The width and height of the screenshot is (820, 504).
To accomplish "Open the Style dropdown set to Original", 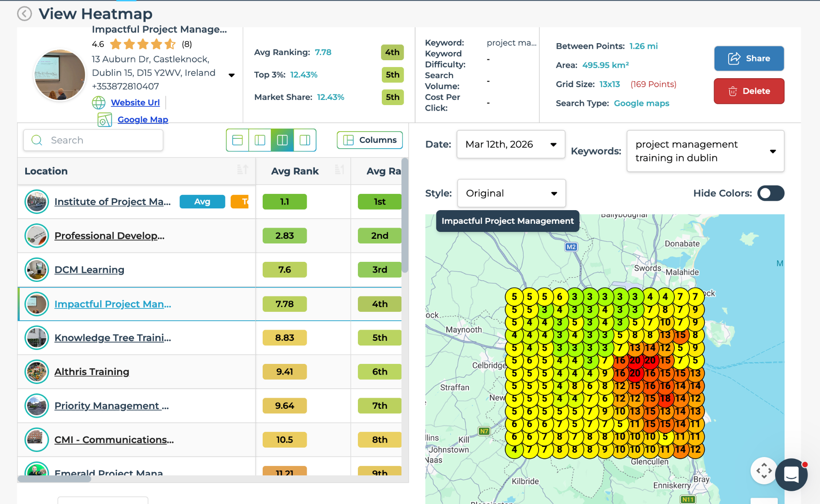I will [x=511, y=193].
